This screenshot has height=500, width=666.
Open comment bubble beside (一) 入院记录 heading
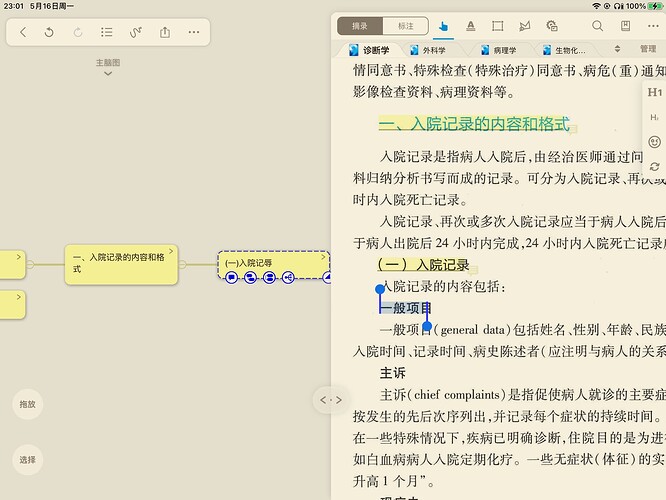(x=473, y=269)
